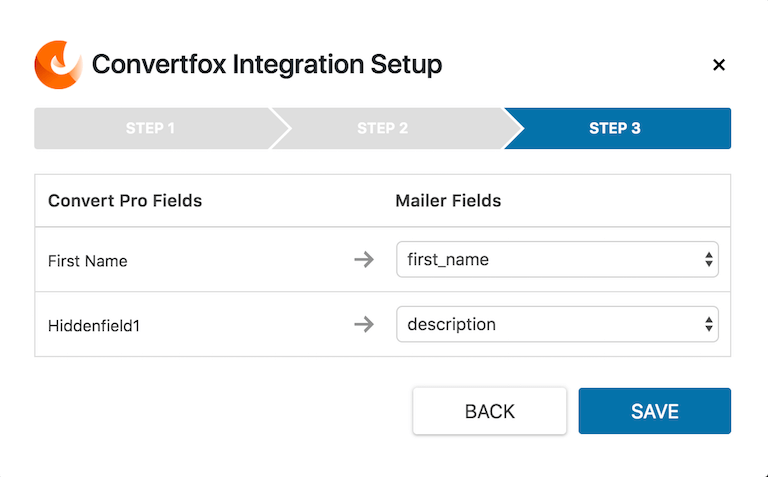
Task: Select the active Step 3 tab
Action: [615, 128]
